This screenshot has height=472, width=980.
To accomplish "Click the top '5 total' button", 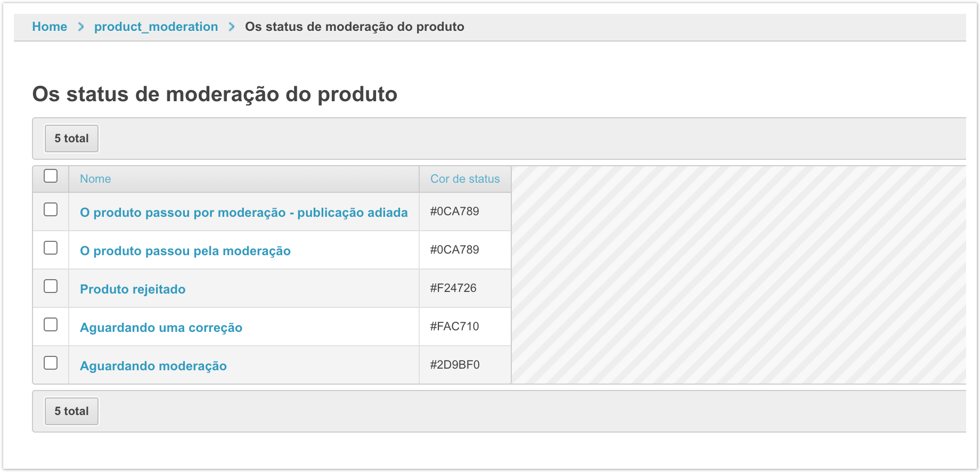I will tap(71, 139).
